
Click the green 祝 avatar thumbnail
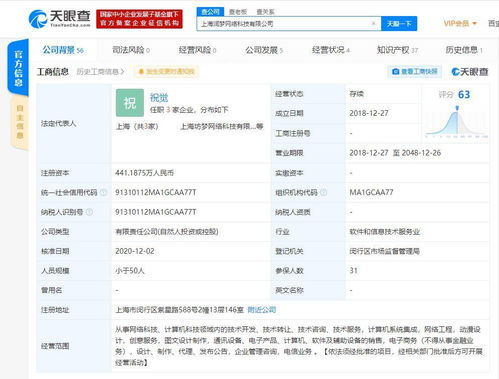(130, 103)
